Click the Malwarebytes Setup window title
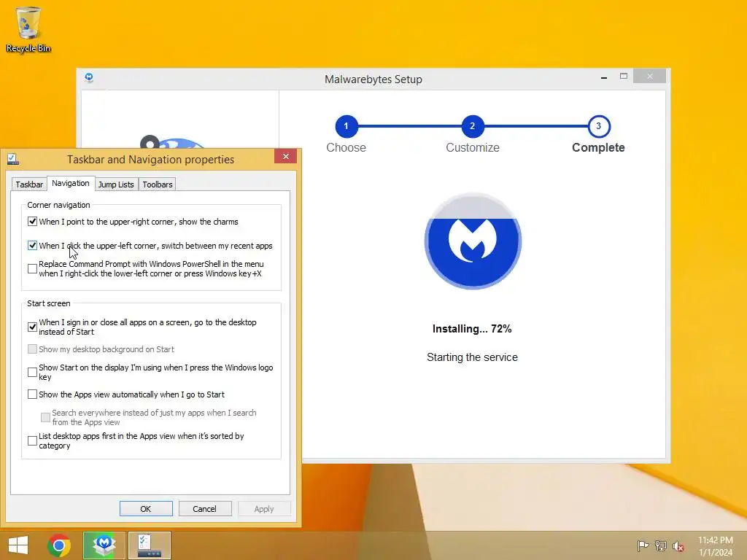747x560 pixels. point(373,79)
